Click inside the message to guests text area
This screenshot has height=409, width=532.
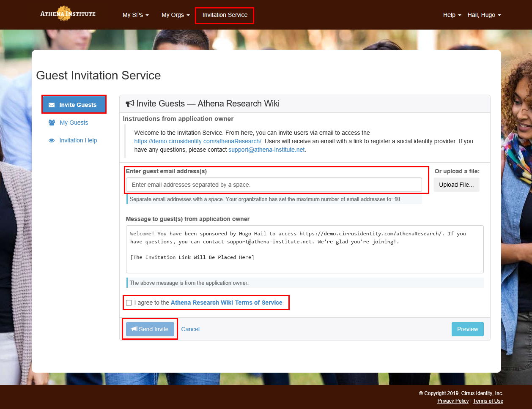click(304, 249)
